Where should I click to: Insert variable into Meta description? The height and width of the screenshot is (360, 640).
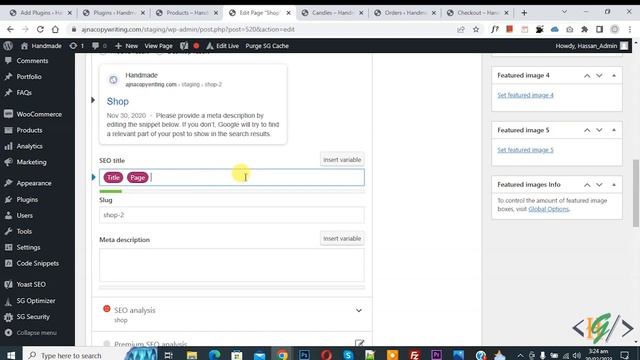[342, 238]
